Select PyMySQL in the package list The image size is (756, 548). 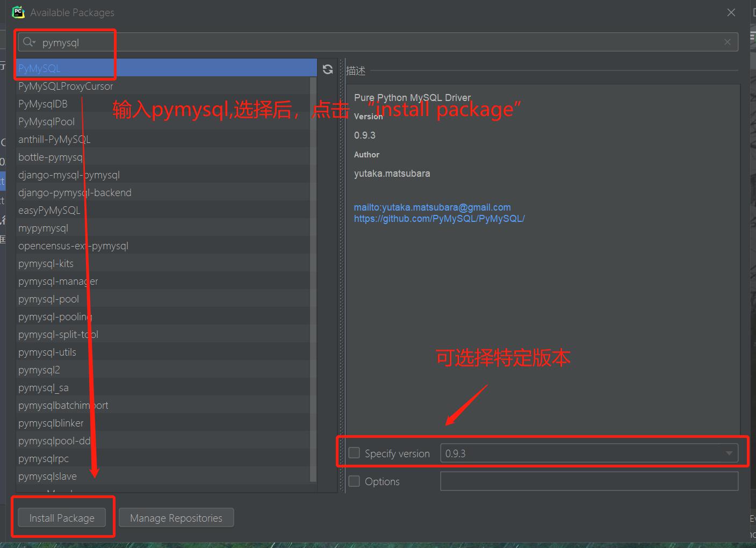pos(167,68)
